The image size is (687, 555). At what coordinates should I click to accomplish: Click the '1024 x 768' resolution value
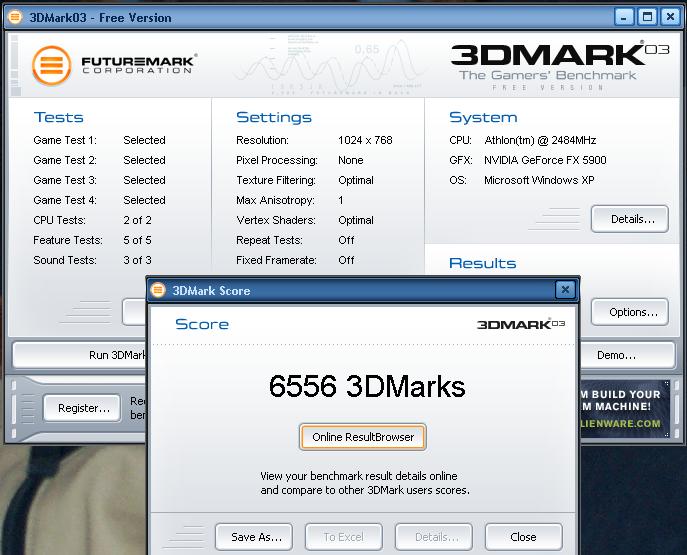pos(365,140)
